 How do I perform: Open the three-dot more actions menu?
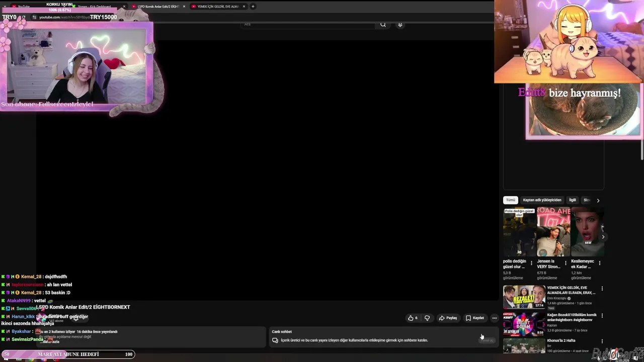[494, 318]
